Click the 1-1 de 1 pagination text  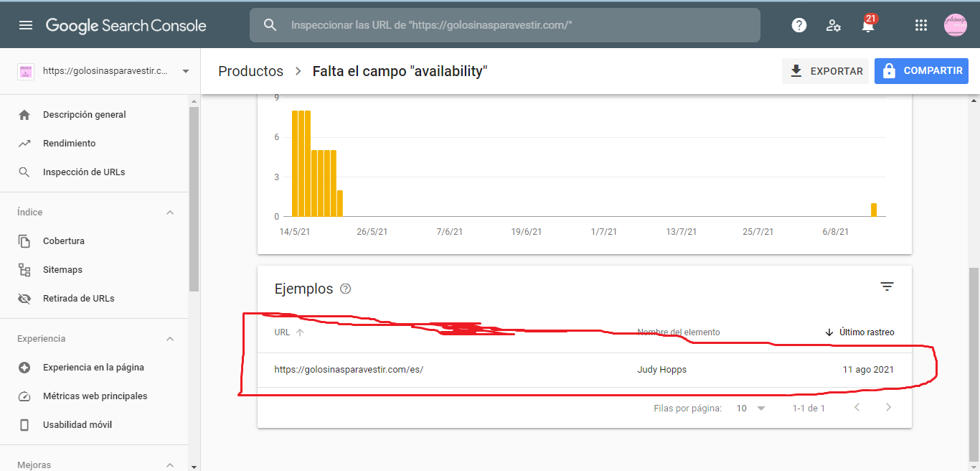[809, 408]
